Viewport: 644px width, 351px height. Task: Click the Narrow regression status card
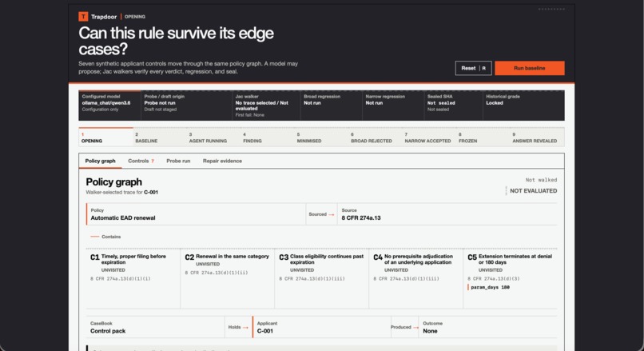393,106
